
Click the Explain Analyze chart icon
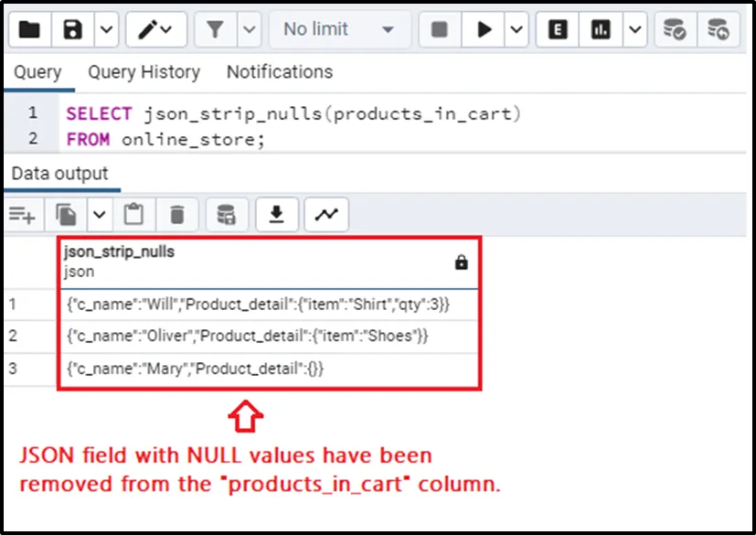click(601, 30)
